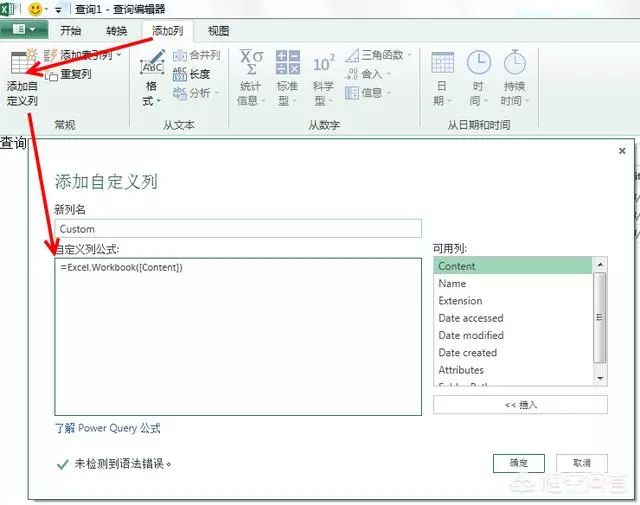Expand the smiley feedback dropdown arrow

(x=46, y=9)
